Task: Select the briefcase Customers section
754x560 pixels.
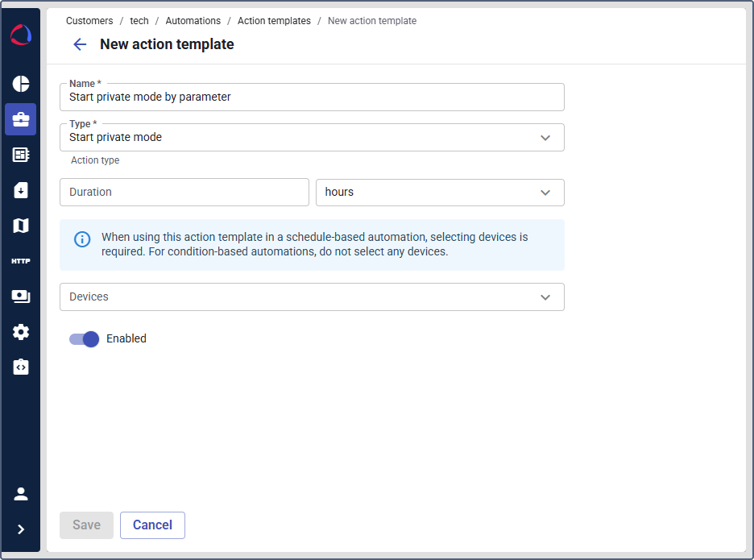Action: click(x=20, y=119)
